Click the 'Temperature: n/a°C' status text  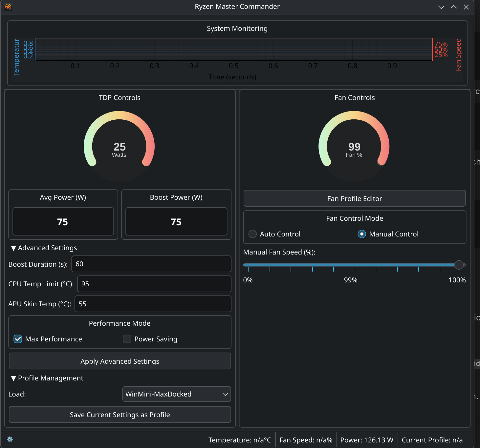coord(240,440)
